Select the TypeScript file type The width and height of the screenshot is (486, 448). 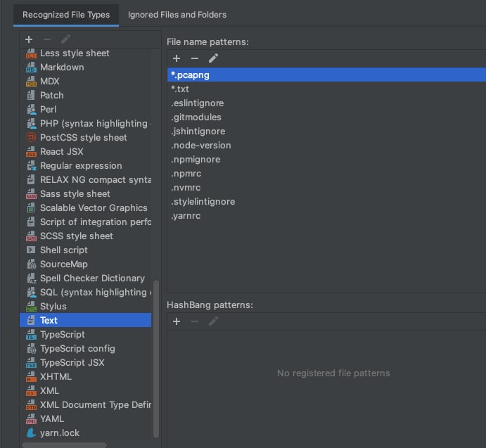[x=63, y=335]
